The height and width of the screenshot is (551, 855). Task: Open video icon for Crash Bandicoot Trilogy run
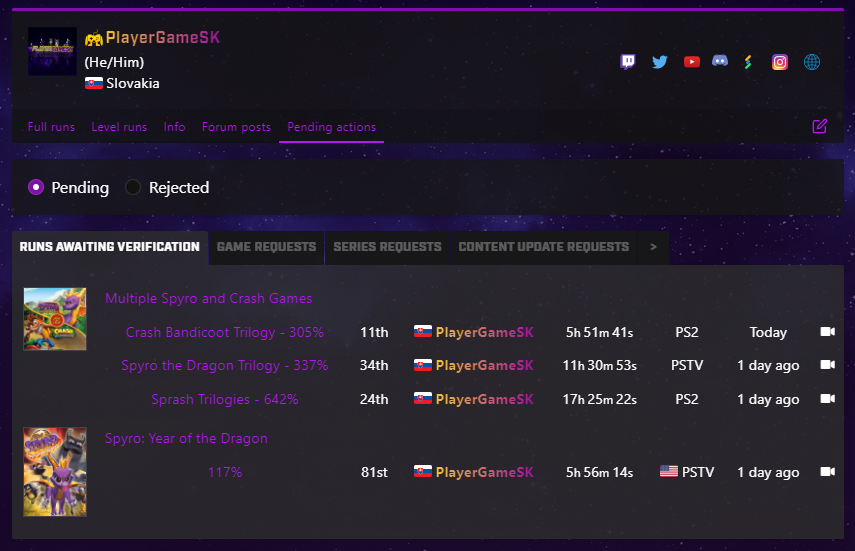click(828, 332)
